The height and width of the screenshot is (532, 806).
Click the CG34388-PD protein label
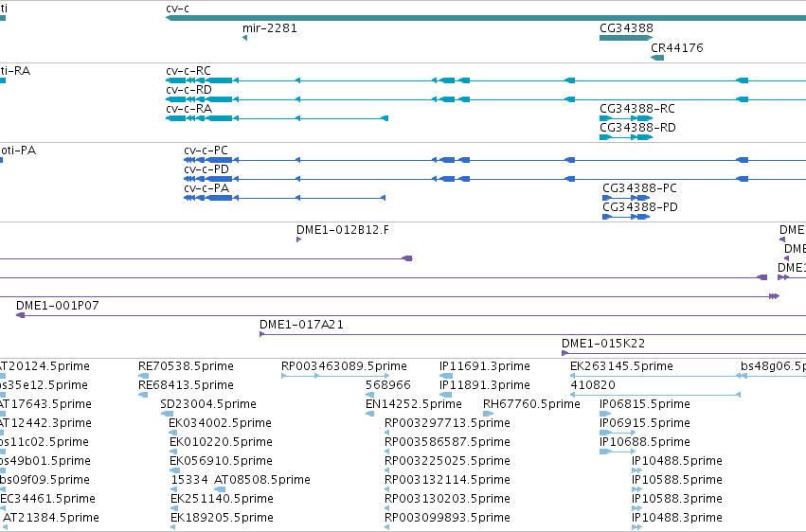pos(640,207)
